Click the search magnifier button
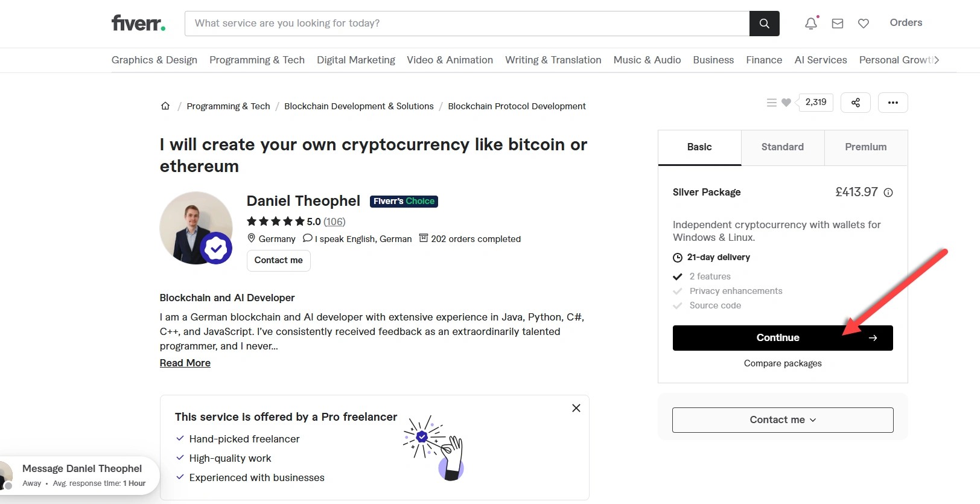980x504 pixels. pyautogui.click(x=764, y=24)
